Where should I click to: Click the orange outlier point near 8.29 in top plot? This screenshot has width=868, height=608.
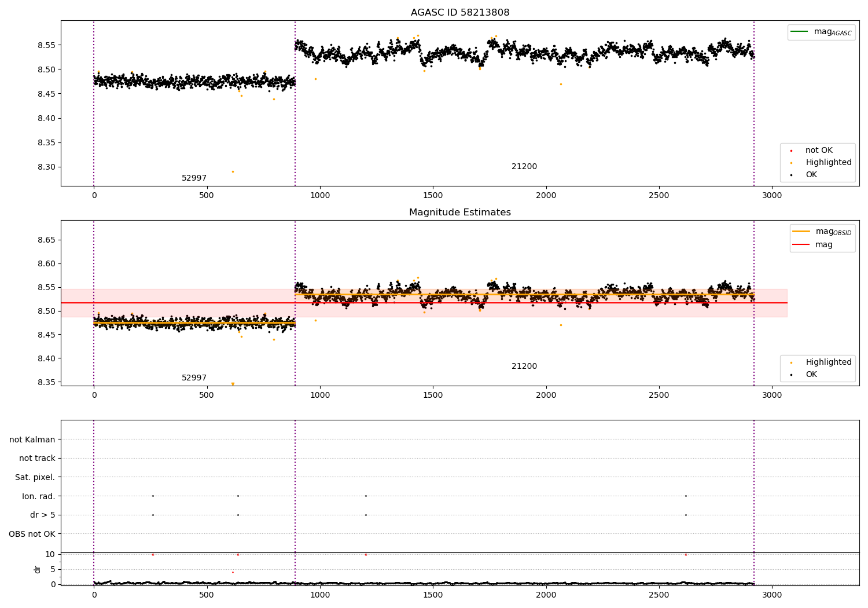coord(233,171)
